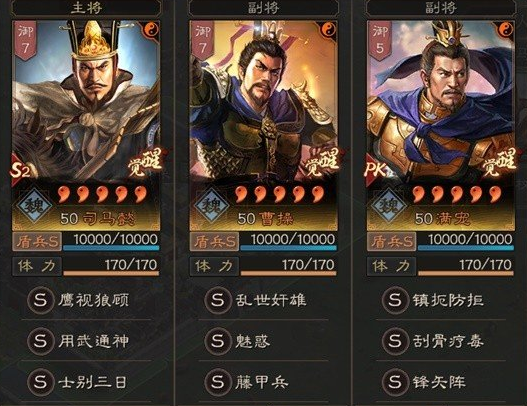Click the yin-yang icon on 满宠's card

(x=506, y=30)
